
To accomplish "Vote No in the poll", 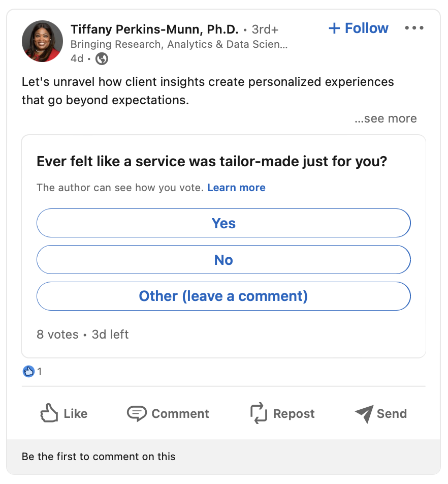I will pyautogui.click(x=223, y=260).
